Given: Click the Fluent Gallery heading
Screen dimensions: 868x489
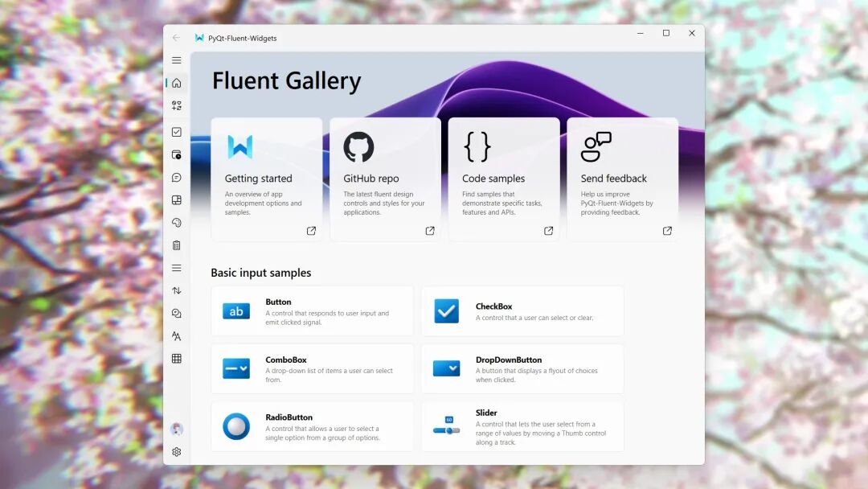Looking at the screenshot, I should [x=287, y=81].
